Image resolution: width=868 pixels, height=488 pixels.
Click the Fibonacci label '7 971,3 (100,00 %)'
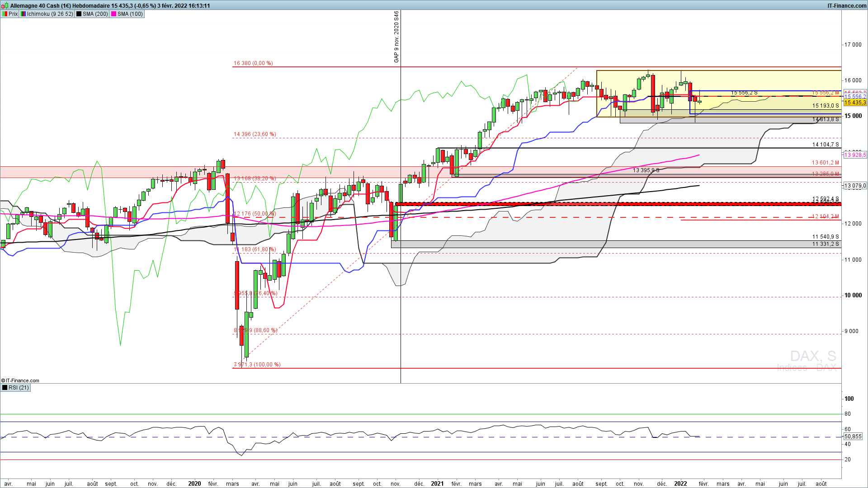[257, 365]
